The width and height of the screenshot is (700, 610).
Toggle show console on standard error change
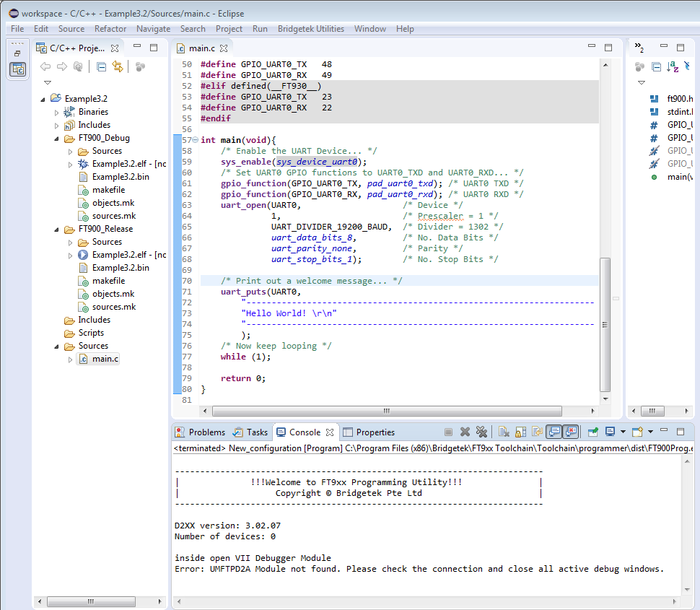(571, 432)
